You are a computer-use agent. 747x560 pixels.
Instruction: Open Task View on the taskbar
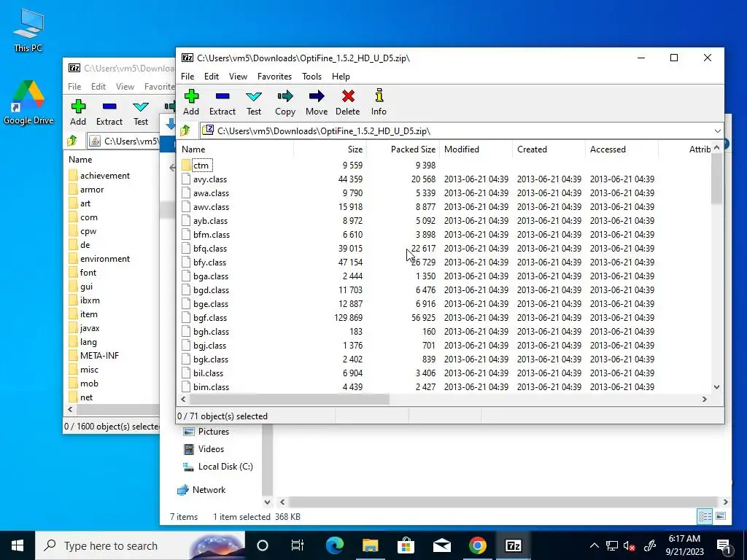[x=298, y=545]
